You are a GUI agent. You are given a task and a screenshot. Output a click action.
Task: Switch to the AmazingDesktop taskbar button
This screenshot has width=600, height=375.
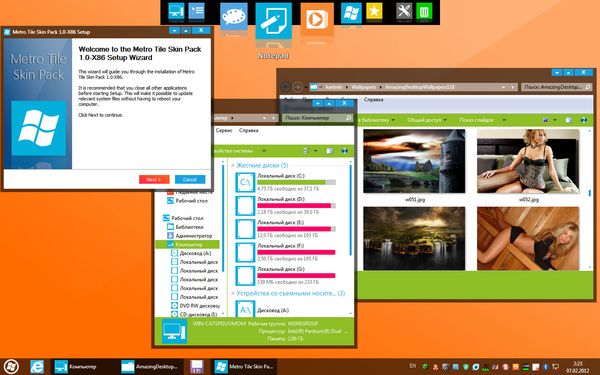click(x=150, y=367)
